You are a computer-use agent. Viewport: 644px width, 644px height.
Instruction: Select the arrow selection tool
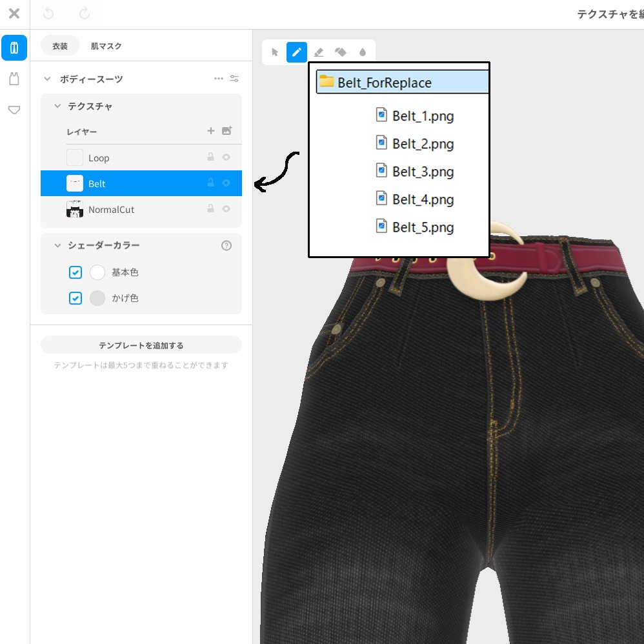[x=274, y=52]
